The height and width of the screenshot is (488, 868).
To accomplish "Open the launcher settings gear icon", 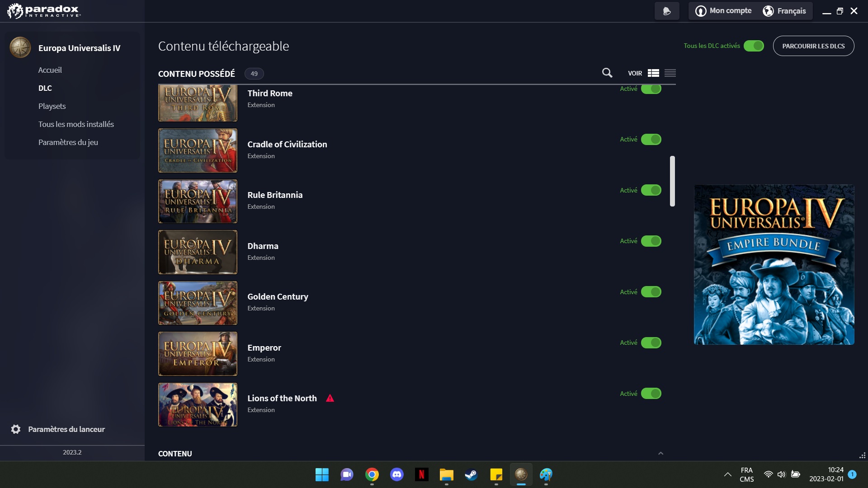I will (x=16, y=429).
